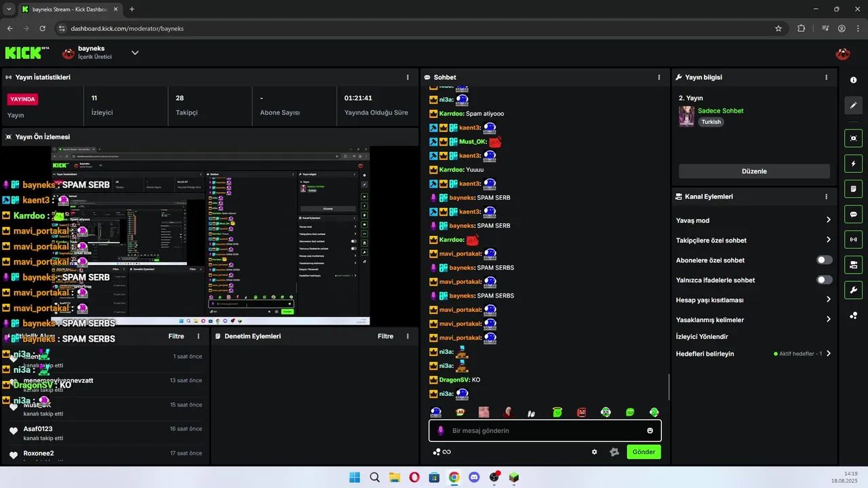
Task: Click the stream preview thumbnail
Action: [210, 235]
